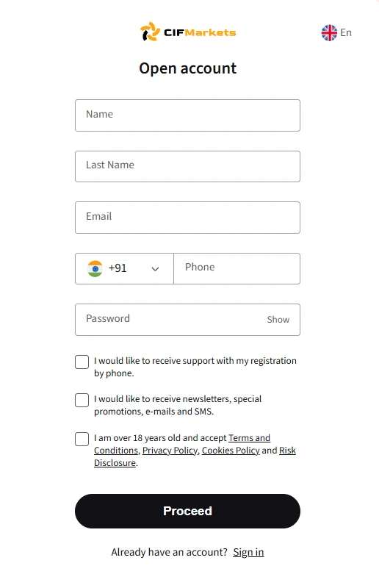Click the Proceed button
Viewport: 379px width, 588px height.
pos(187,511)
